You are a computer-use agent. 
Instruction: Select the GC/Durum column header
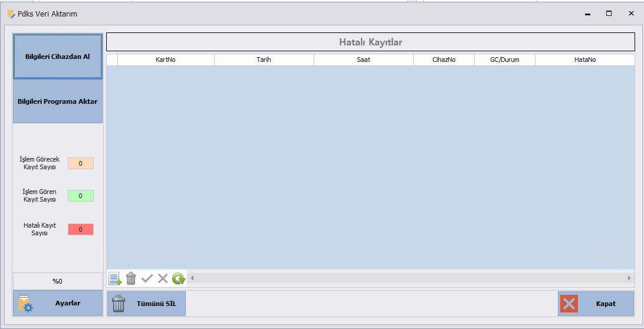click(x=504, y=60)
